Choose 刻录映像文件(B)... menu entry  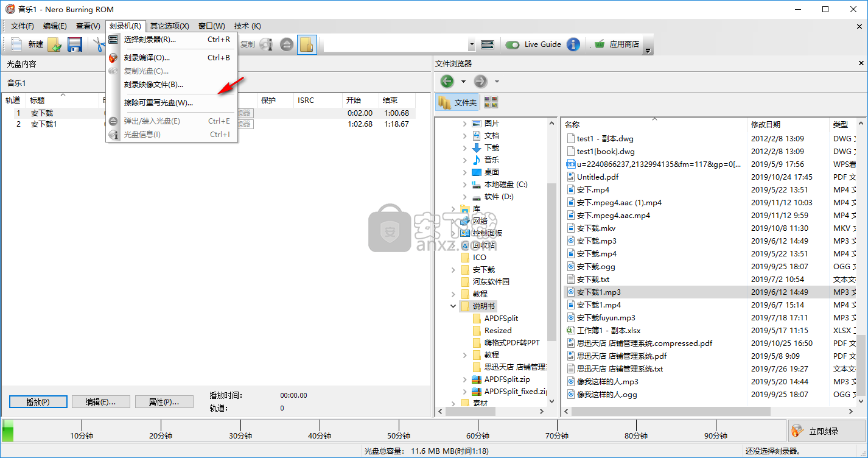(x=171, y=85)
